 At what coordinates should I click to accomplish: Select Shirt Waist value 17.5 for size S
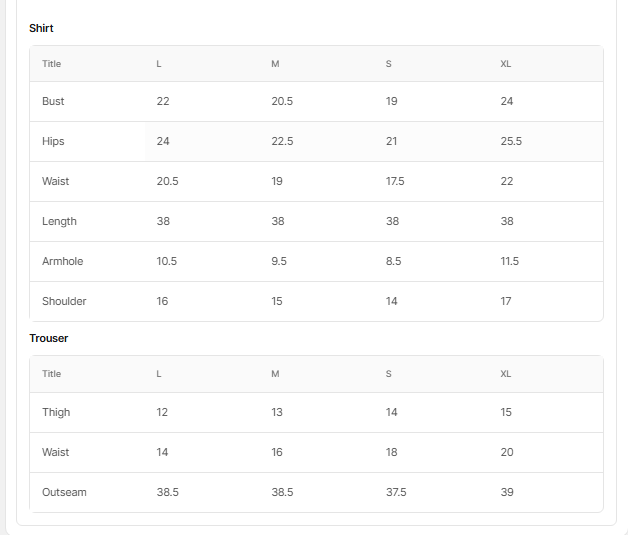[x=395, y=181]
